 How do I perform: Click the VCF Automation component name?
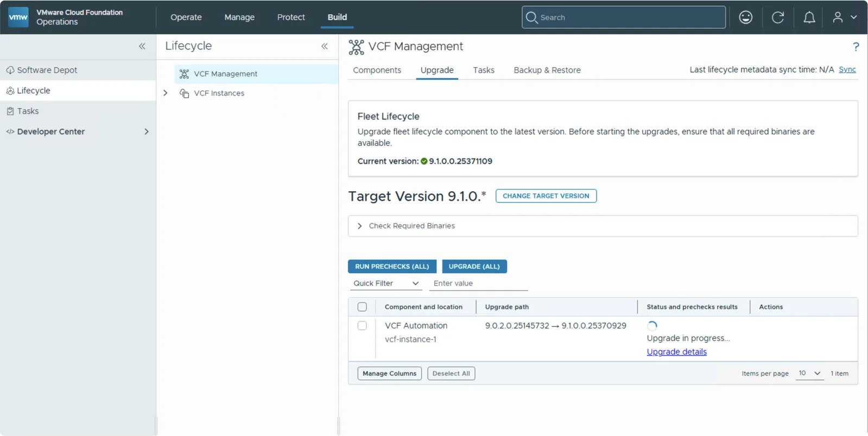coord(416,326)
